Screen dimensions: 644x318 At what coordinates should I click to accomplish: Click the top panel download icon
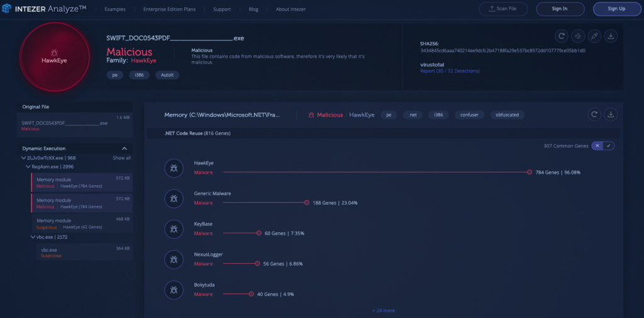611,36
